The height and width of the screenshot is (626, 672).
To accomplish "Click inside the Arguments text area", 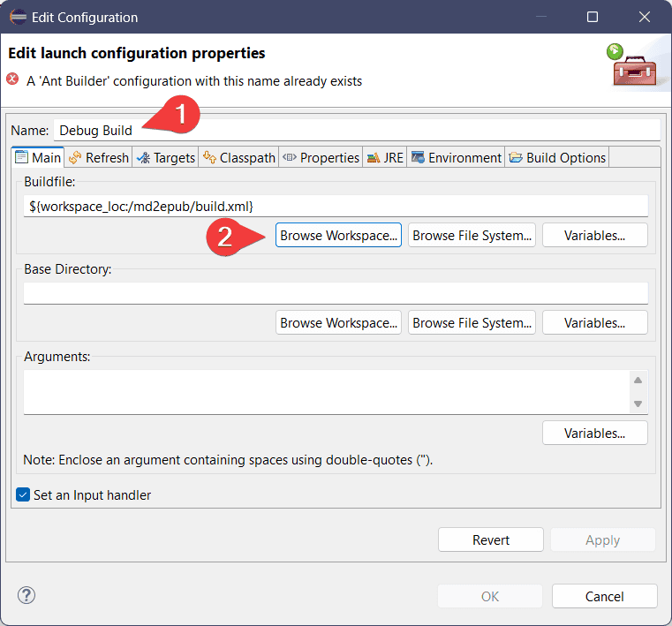I will click(327, 392).
